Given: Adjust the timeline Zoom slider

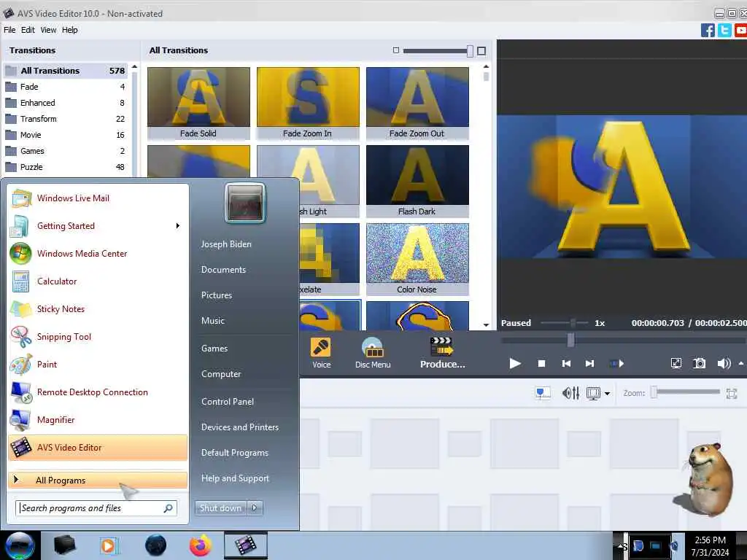Looking at the screenshot, I should (x=686, y=392).
